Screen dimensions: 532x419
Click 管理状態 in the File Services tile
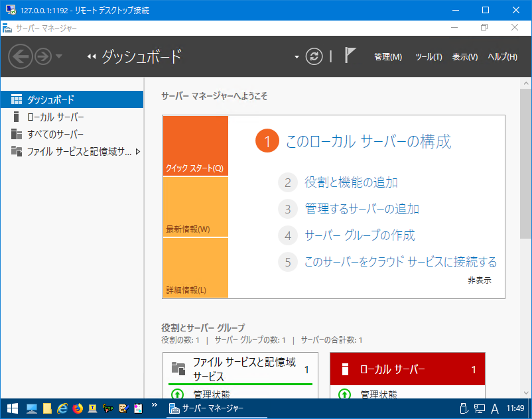212,394
